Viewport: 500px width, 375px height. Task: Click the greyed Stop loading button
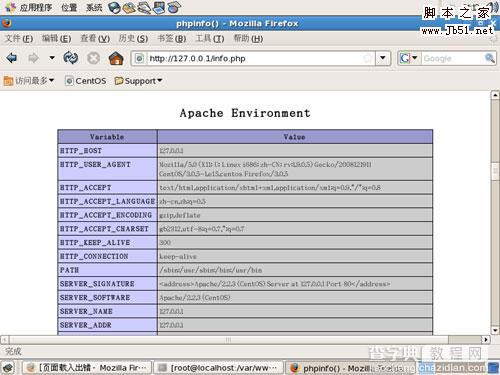[x=93, y=58]
